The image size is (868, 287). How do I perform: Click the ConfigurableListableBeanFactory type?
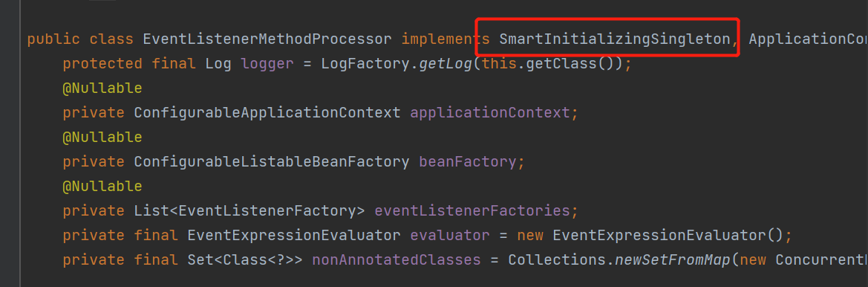272,162
